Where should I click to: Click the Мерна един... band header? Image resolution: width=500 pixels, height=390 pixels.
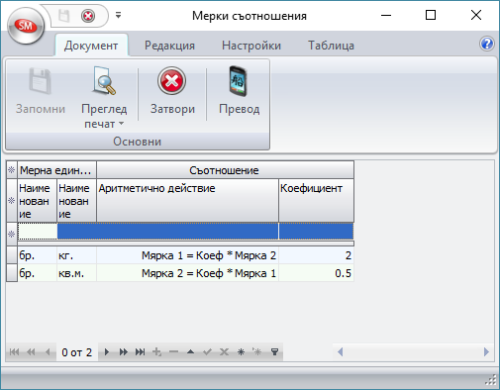click(x=57, y=170)
